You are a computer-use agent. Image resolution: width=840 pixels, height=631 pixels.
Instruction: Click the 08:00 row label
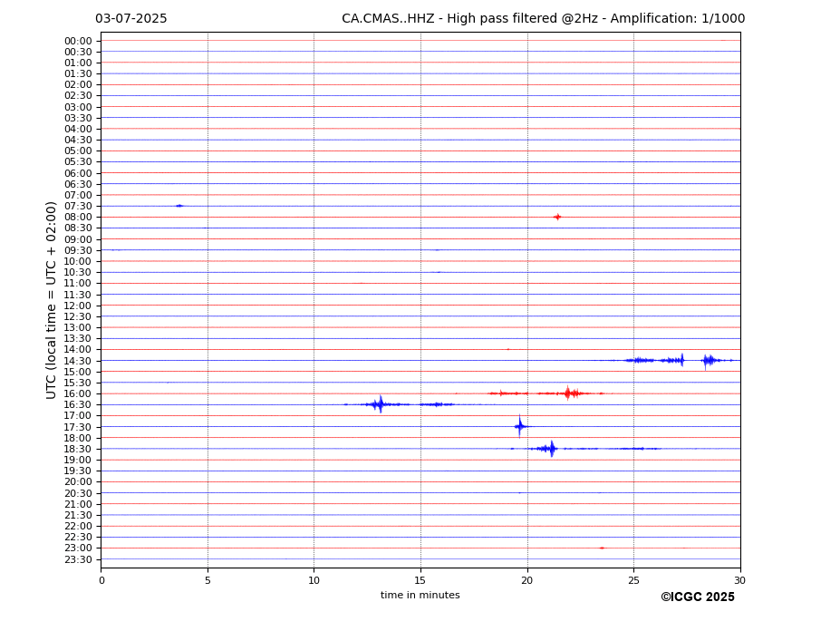tap(78, 217)
